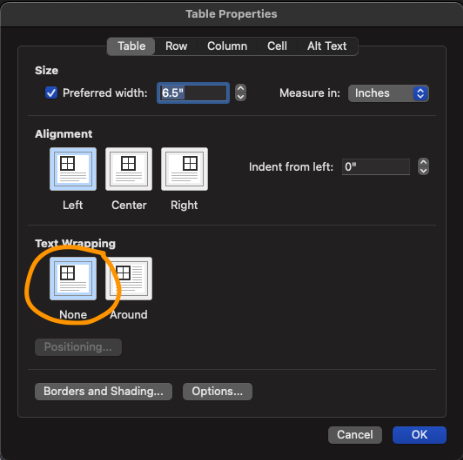This screenshot has height=460, width=463.
Task: Dismiss dialog with Cancel button
Action: click(x=355, y=435)
